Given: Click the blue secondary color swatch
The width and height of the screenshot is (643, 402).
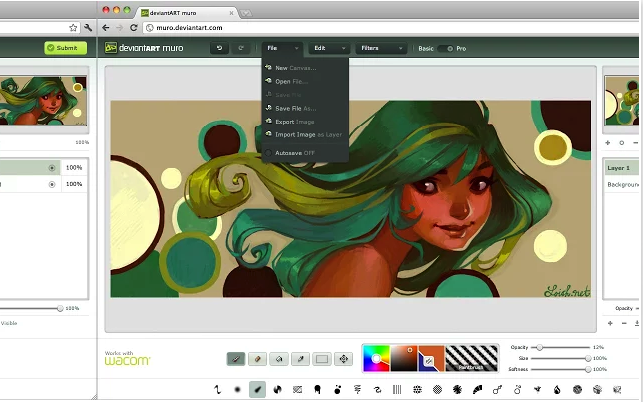Looking at the screenshot, I should point(422,366).
